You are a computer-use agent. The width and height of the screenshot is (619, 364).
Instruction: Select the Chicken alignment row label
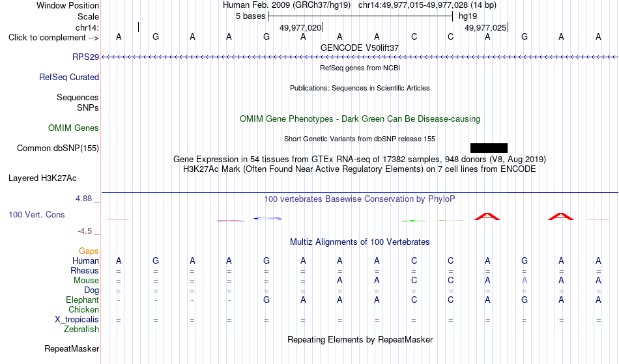(83, 310)
